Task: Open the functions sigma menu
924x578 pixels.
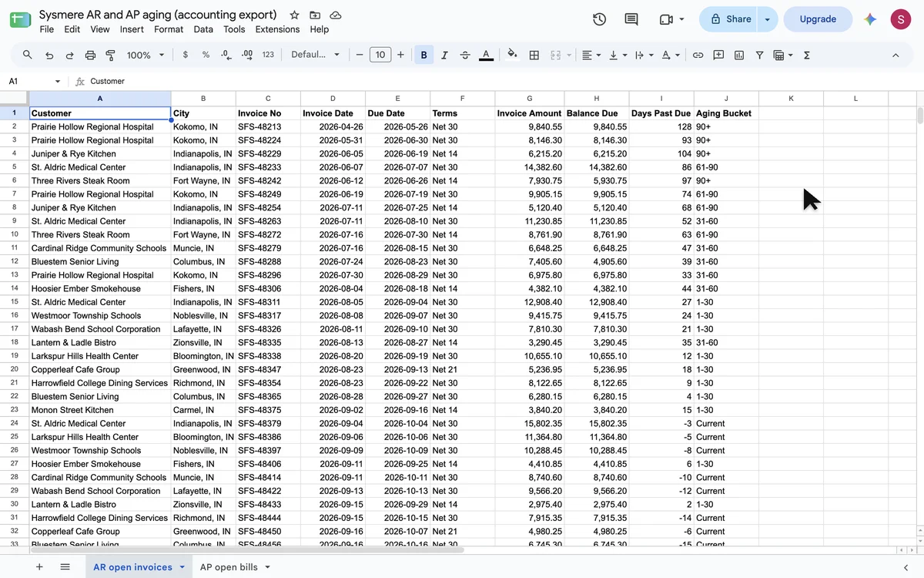Action: coord(807,55)
